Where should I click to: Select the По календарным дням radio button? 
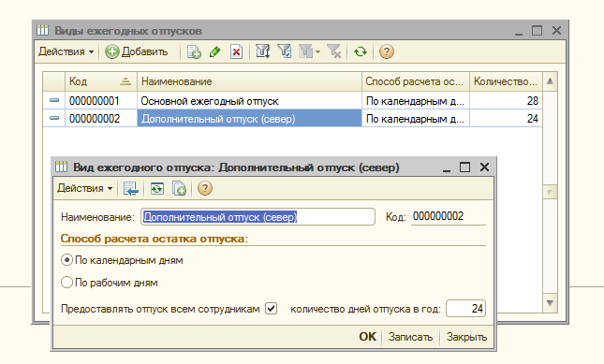pos(66,260)
